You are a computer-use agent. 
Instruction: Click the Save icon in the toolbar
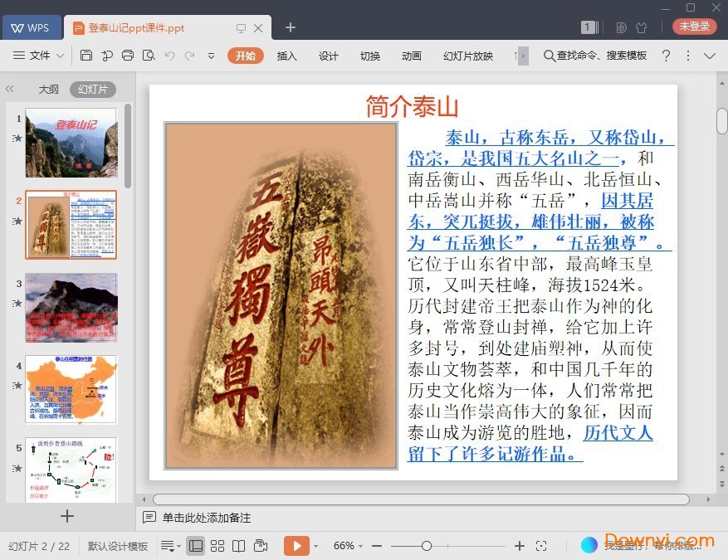click(86, 56)
